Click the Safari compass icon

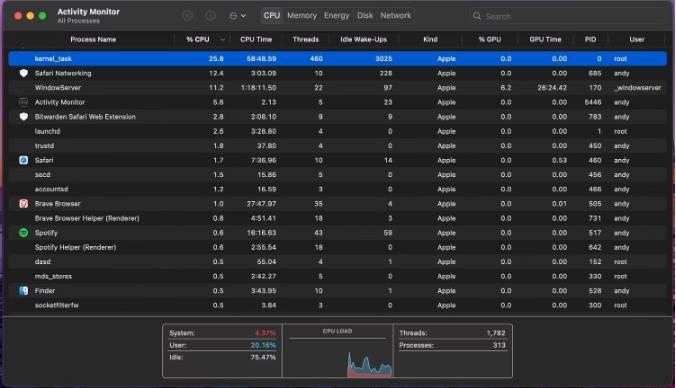click(24, 160)
